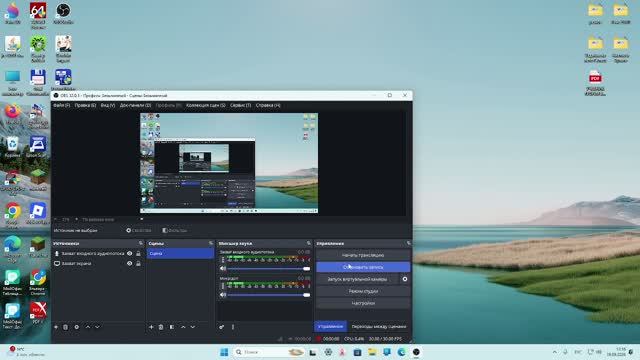The width and height of the screenshot is (640, 360).
Task: Select Сцена in scenes list
Action: pyautogui.click(x=180, y=253)
